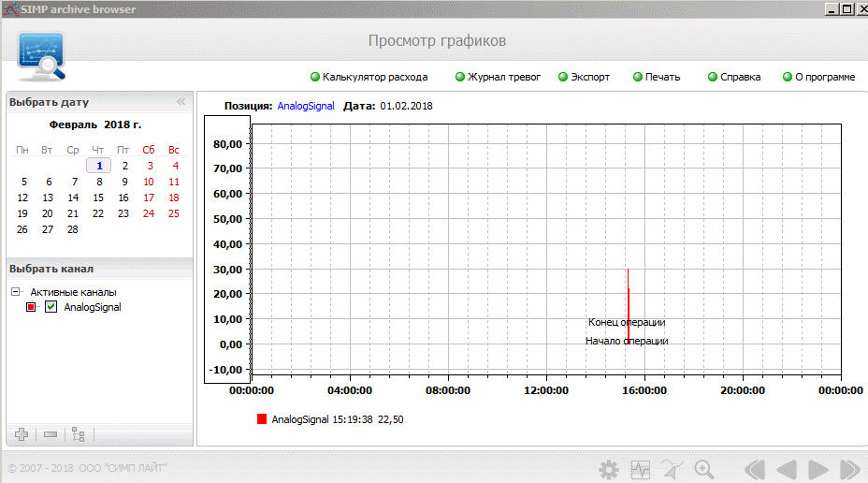The height and width of the screenshot is (483, 868).
Task: Select February 10 in the calendar
Action: pos(149,182)
